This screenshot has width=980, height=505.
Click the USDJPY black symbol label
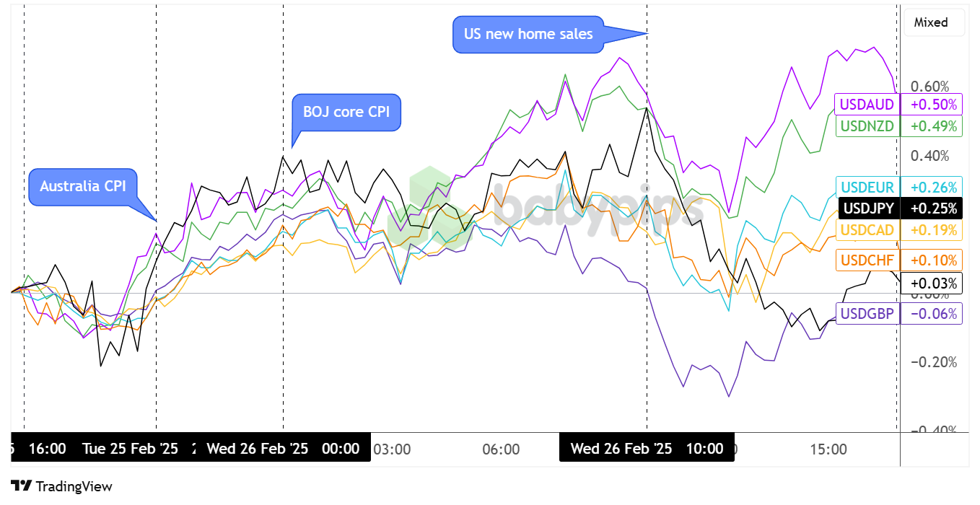[x=867, y=208]
